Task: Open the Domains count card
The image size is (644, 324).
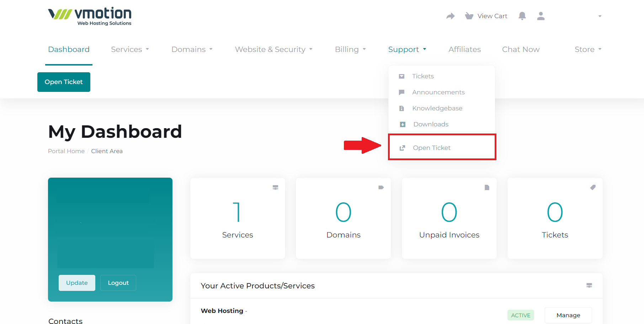Action: point(344,218)
